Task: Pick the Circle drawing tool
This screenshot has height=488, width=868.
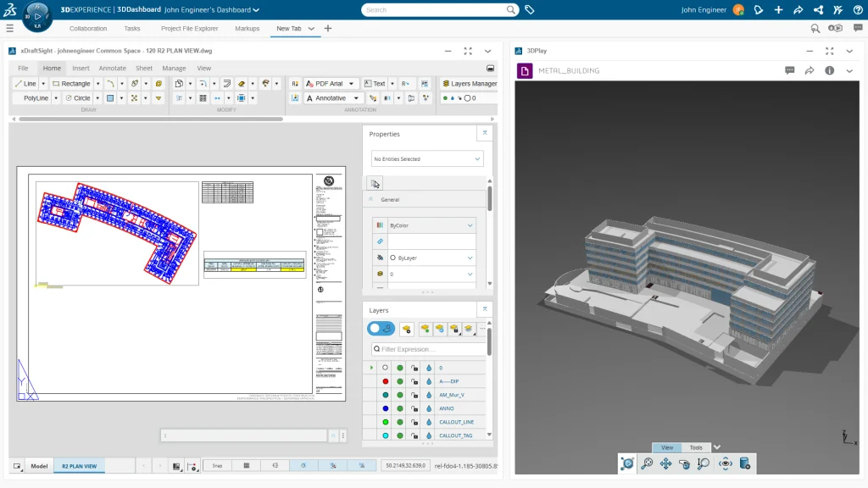Action: [x=77, y=98]
